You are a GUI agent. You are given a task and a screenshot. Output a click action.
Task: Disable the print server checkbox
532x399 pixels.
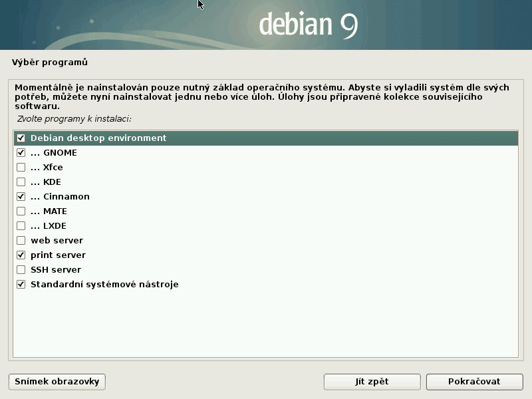click(21, 255)
